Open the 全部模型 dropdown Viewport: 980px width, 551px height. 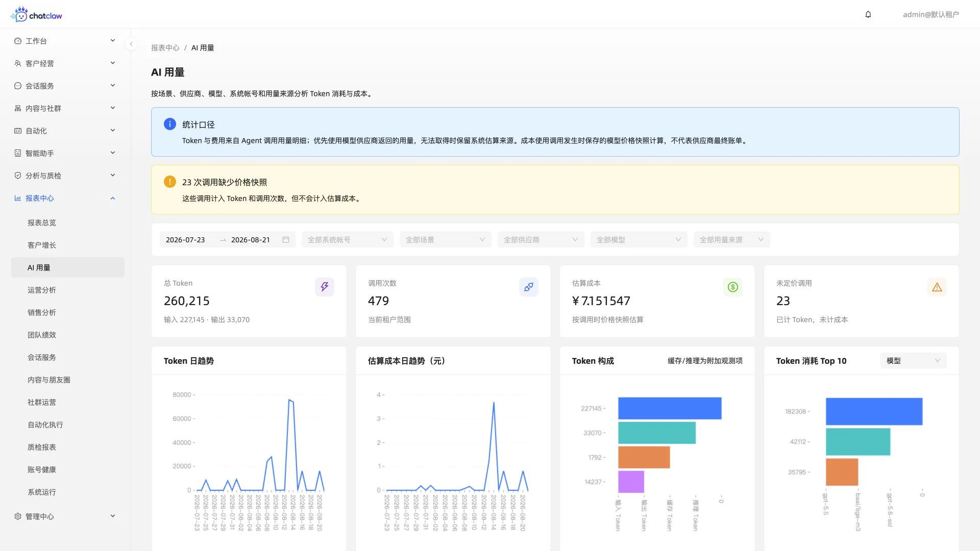point(639,240)
